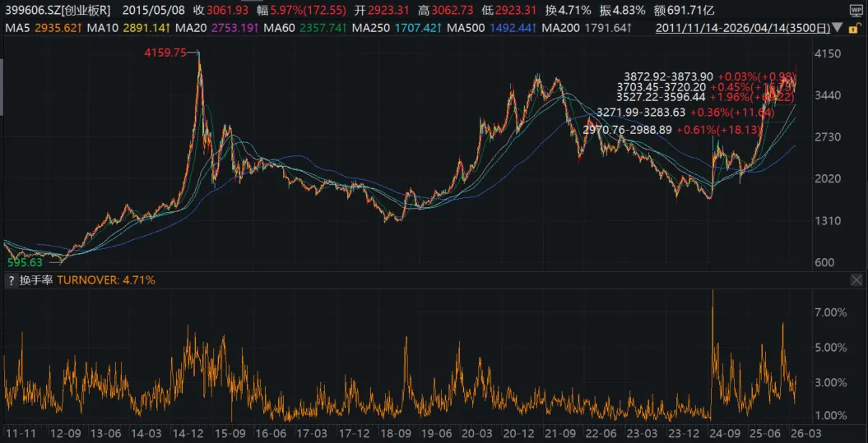868x443 pixels.
Task: Close the turnover indicator panel
Action: click(x=856, y=280)
